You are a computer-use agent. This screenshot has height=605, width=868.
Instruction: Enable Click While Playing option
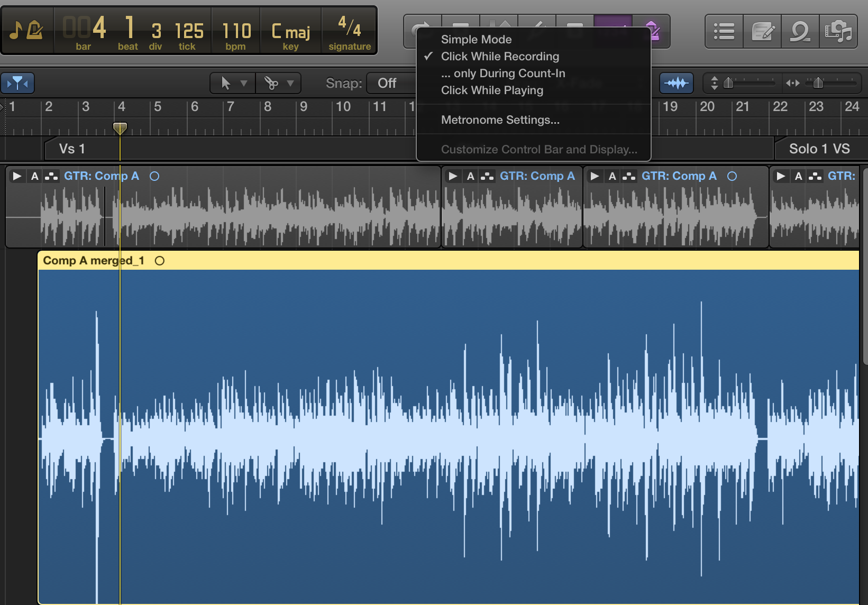click(492, 90)
